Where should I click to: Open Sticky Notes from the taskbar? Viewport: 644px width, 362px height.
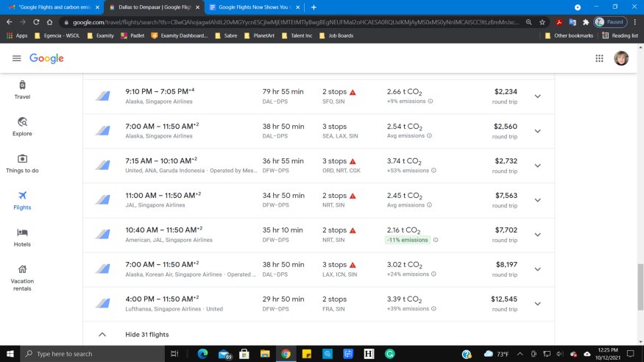306,354
